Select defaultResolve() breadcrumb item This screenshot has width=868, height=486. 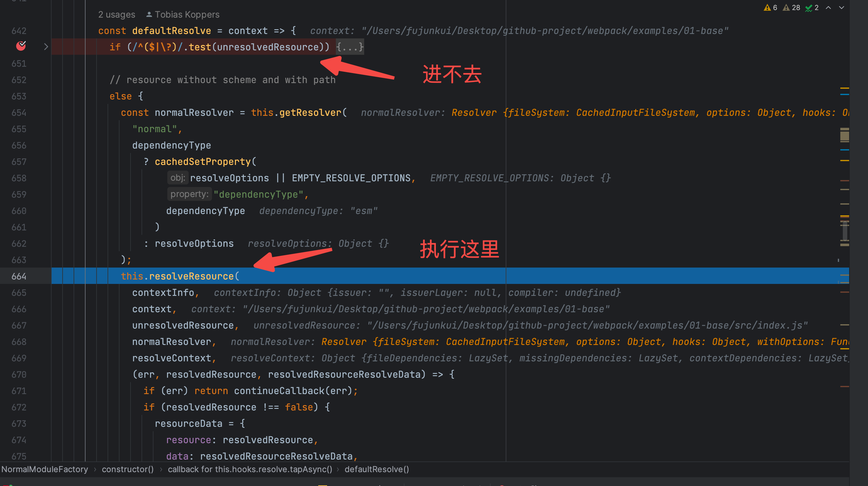(376, 469)
